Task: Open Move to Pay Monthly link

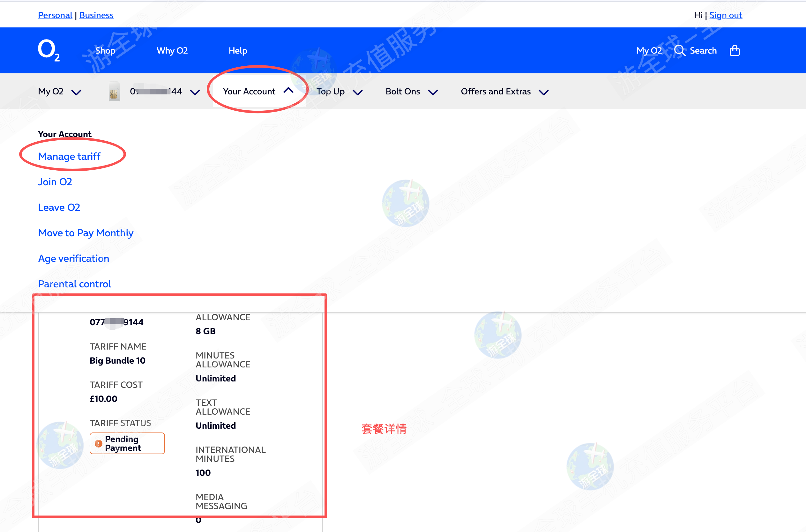Action: coord(86,233)
